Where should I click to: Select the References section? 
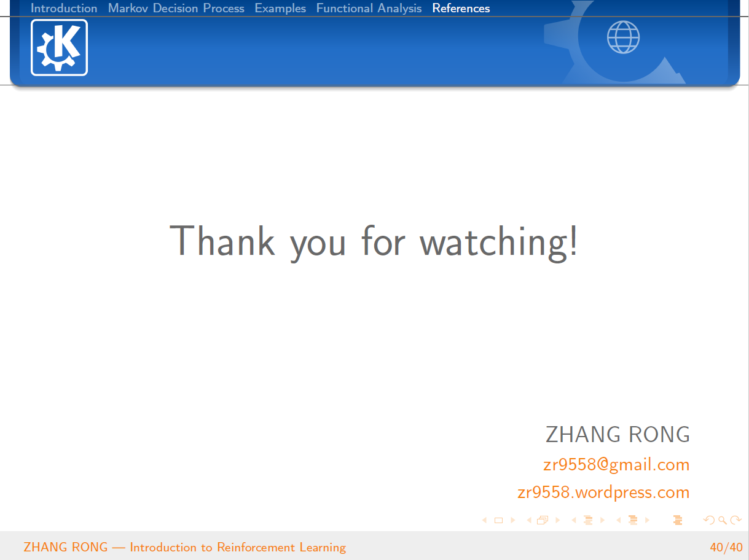tap(461, 8)
